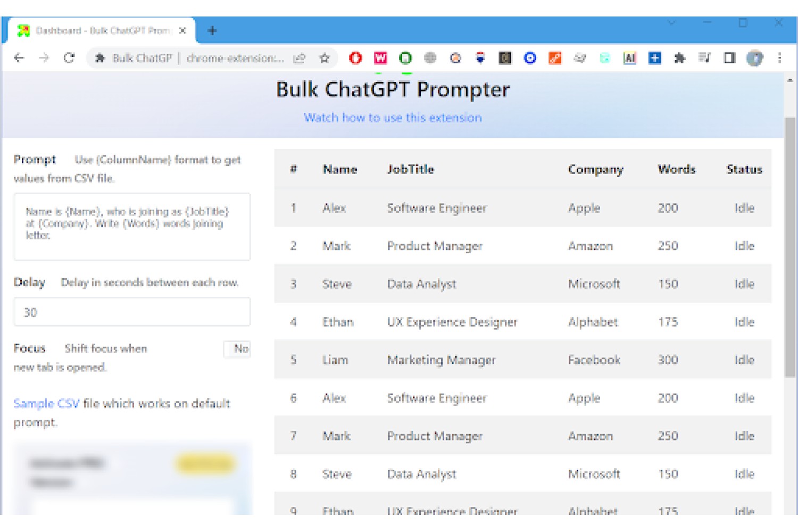Click the JobTitle column header

click(x=410, y=169)
